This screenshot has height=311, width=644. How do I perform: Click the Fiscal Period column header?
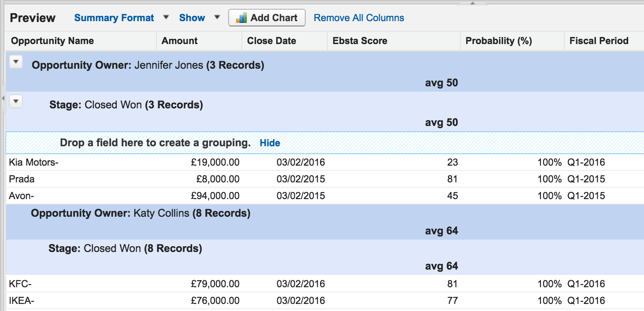(x=599, y=41)
